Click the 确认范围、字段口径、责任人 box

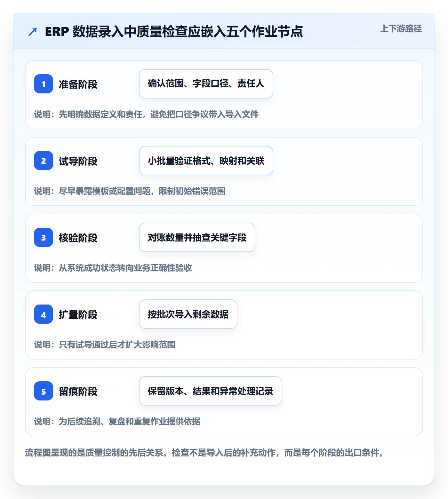[x=206, y=84]
